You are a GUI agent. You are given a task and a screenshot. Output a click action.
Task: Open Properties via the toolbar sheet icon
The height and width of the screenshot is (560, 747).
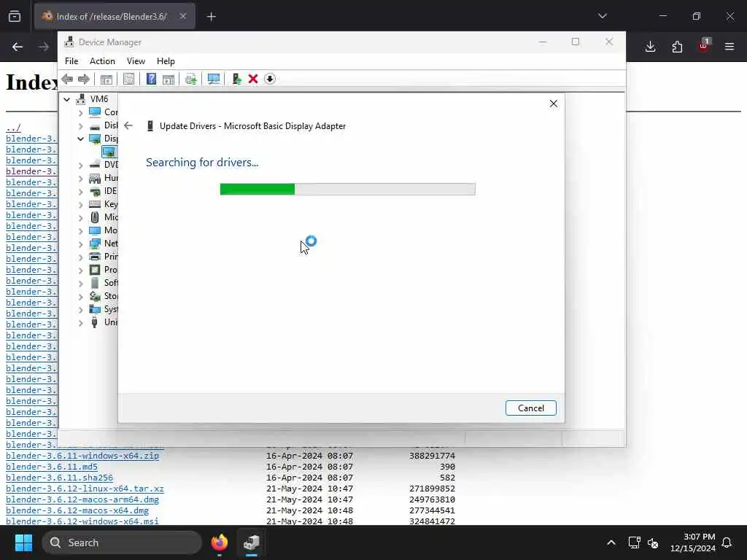[x=128, y=79]
